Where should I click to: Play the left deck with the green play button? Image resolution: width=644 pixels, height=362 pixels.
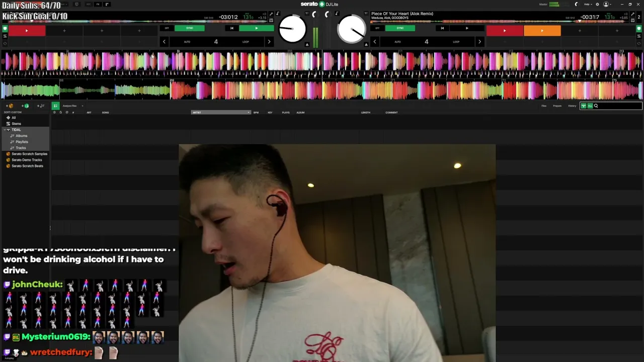(257, 28)
